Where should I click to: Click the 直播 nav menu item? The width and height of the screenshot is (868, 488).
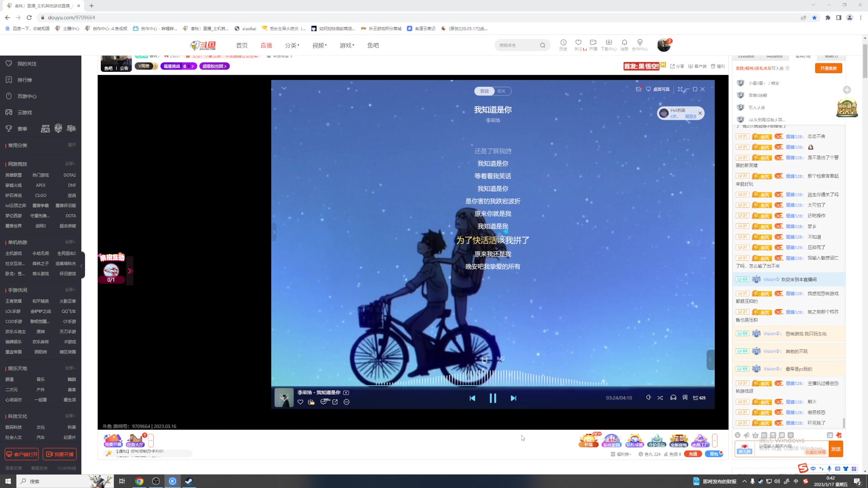[266, 45]
